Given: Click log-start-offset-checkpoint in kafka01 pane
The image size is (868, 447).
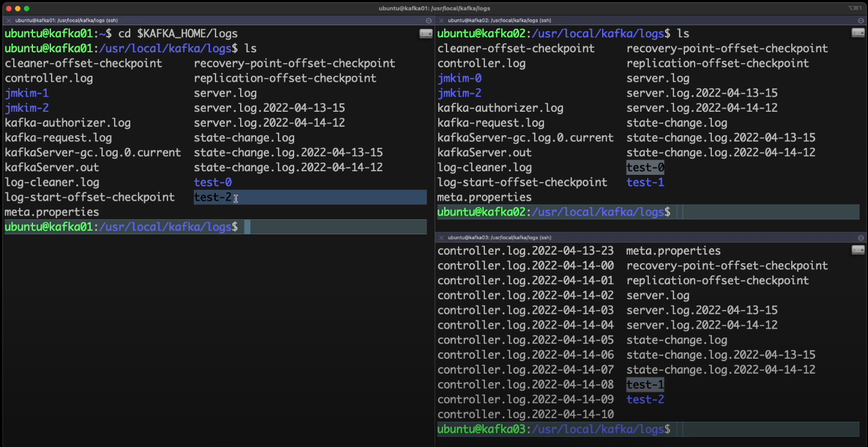Looking at the screenshot, I should (x=89, y=197).
